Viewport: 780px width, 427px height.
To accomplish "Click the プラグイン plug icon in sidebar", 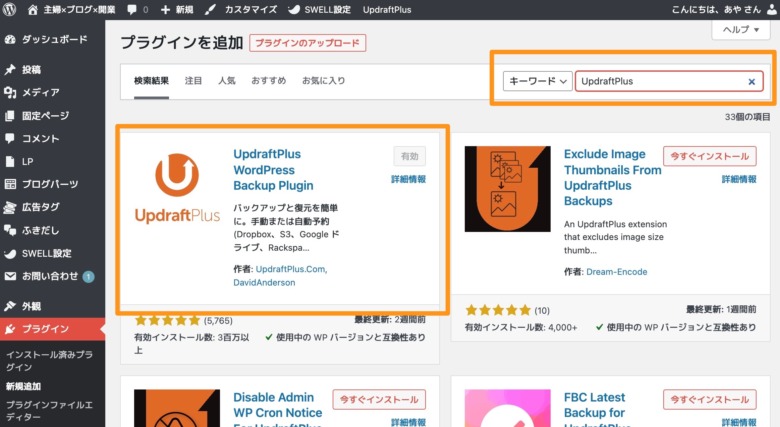I will (x=10, y=329).
